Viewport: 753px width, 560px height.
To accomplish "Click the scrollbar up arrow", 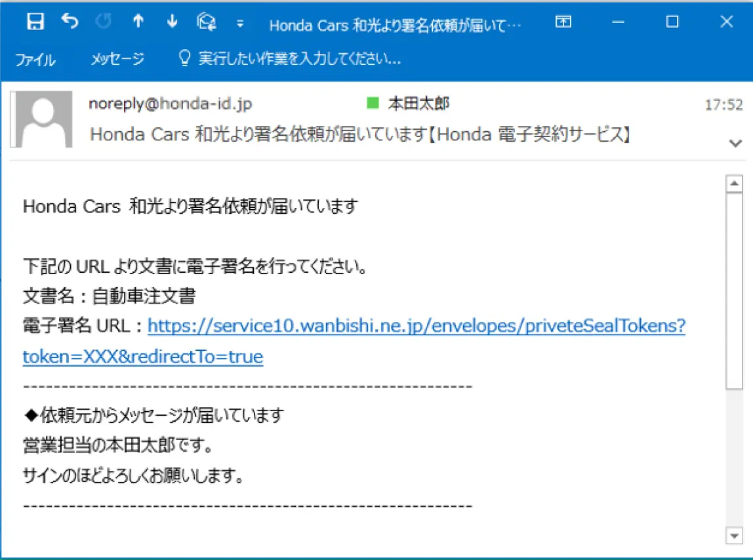I will [734, 184].
